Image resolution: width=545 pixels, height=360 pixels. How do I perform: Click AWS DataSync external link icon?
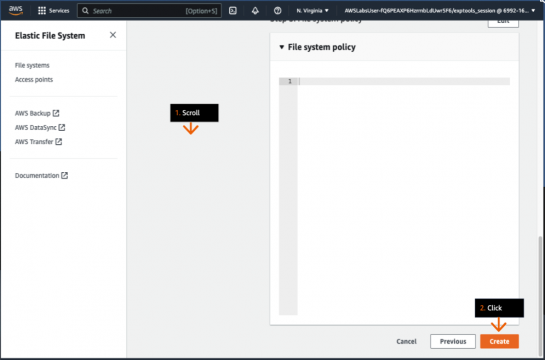tap(62, 128)
